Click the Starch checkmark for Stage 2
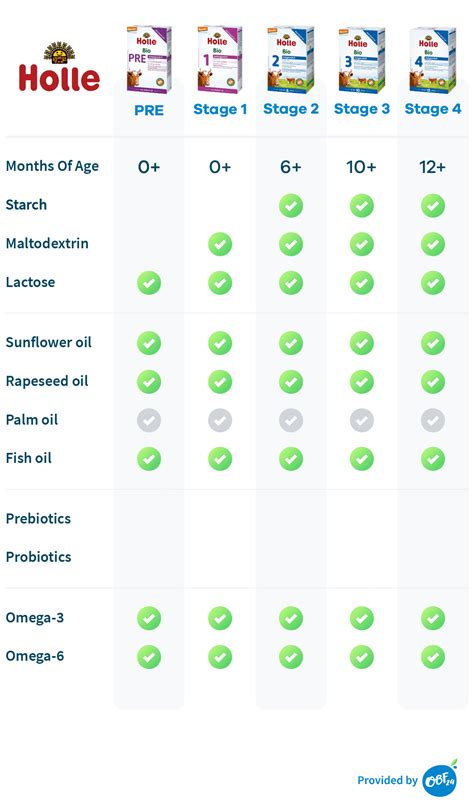 point(291,205)
